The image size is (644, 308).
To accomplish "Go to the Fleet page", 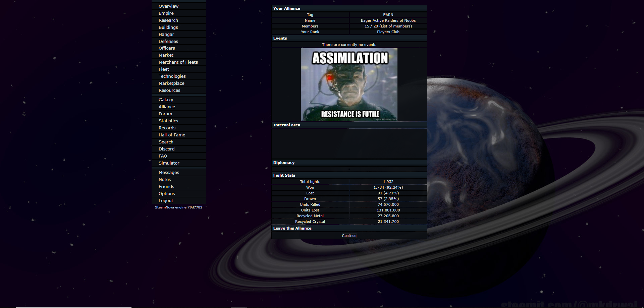I will click(164, 69).
